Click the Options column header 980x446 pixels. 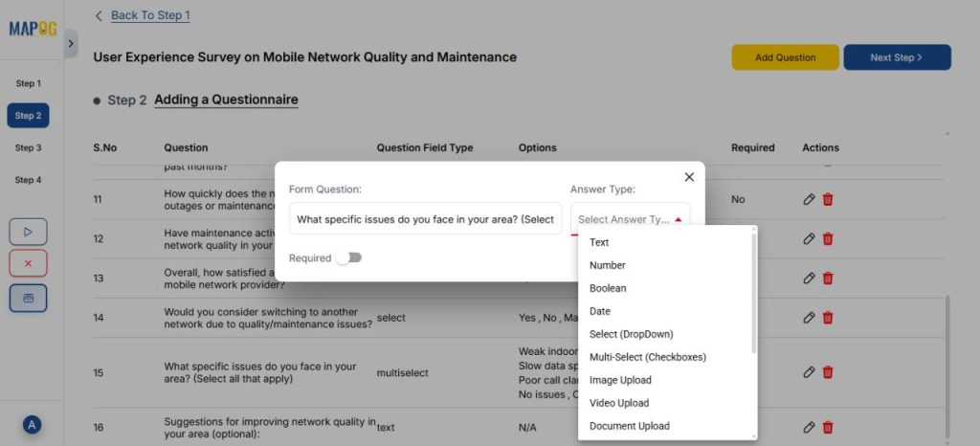pyautogui.click(x=538, y=148)
